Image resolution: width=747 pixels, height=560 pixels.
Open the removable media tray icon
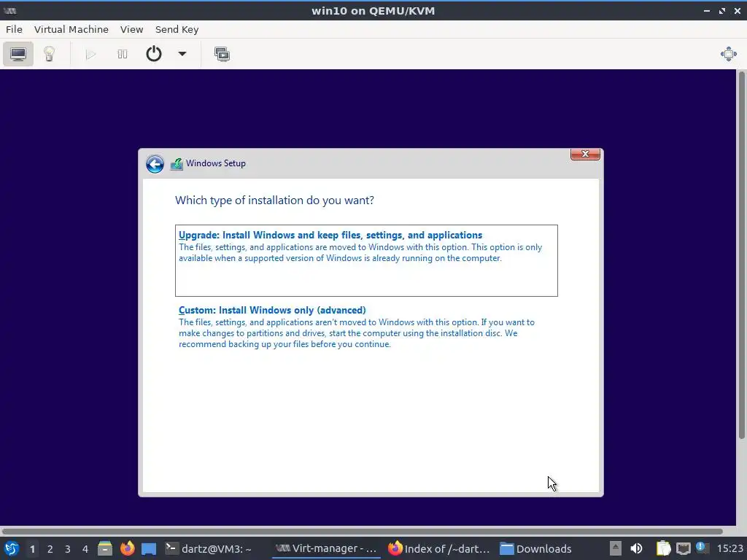[615, 548]
